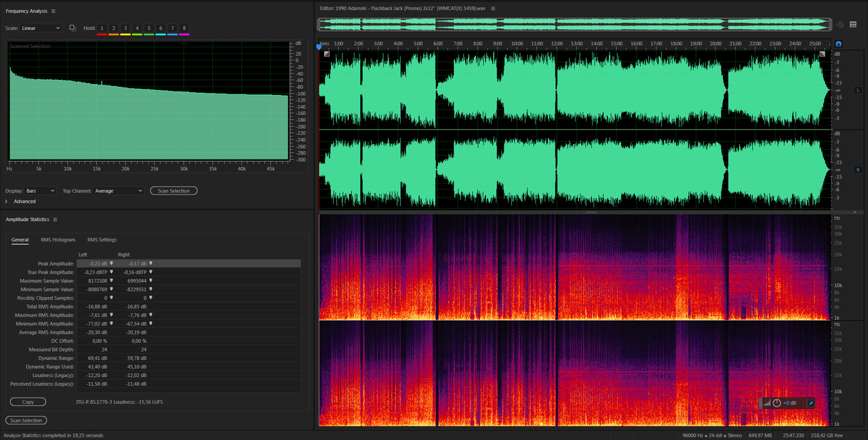Open the Top Channel Average dropdown
Viewport: 868px width, 440px height.
coord(119,191)
